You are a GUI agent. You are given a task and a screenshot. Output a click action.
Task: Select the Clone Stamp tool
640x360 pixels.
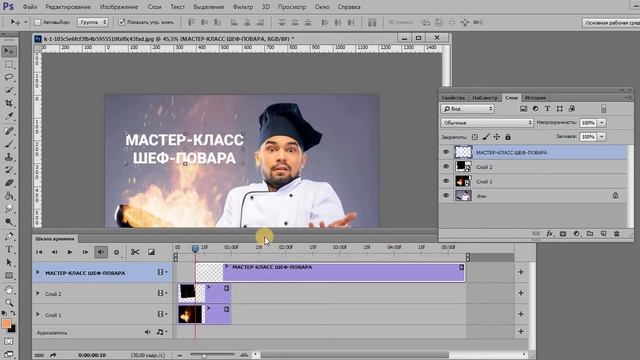[x=9, y=157]
